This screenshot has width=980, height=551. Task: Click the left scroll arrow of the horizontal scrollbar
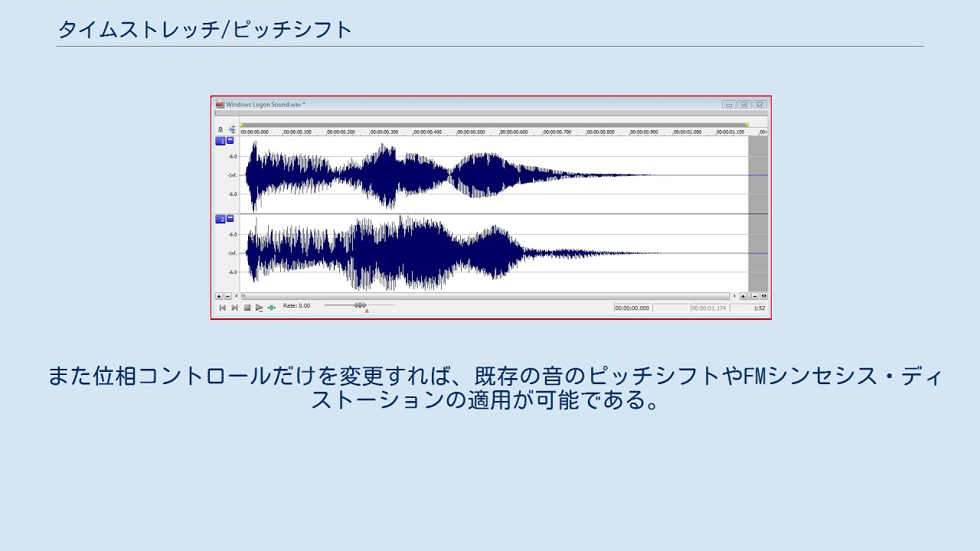(237, 296)
